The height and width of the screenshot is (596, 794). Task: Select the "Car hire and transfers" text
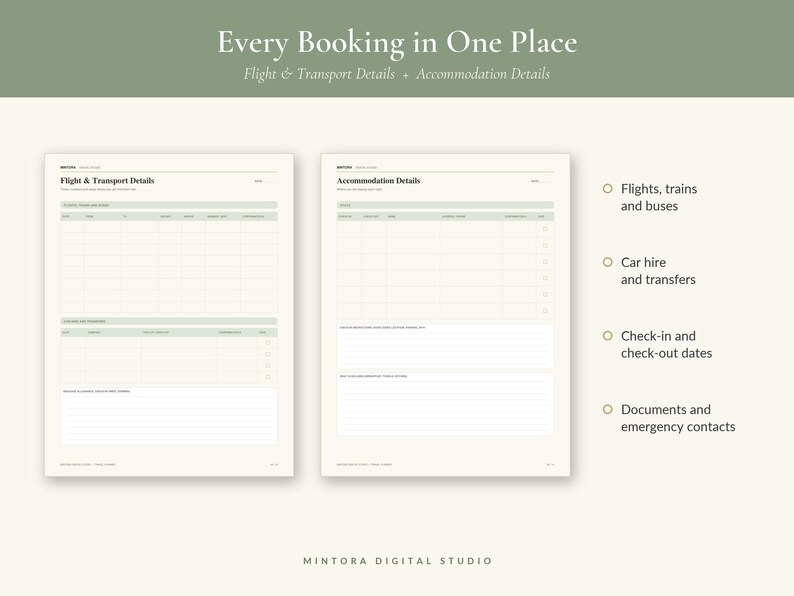tap(658, 271)
